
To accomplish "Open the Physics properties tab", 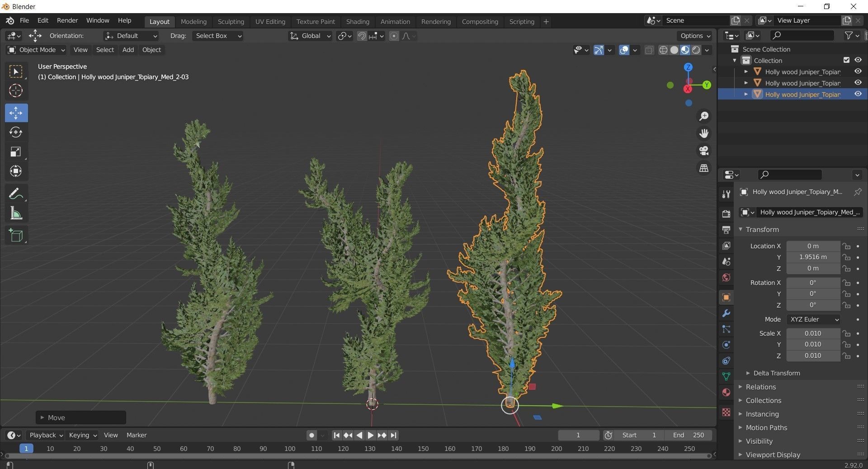I will click(726, 345).
